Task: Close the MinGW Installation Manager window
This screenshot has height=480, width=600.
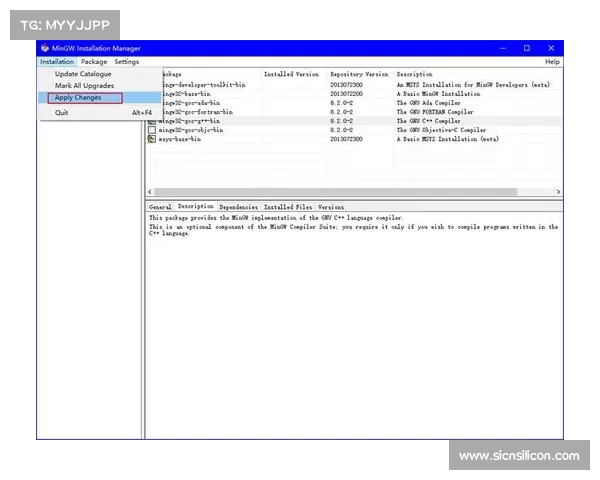Action: 551,48
